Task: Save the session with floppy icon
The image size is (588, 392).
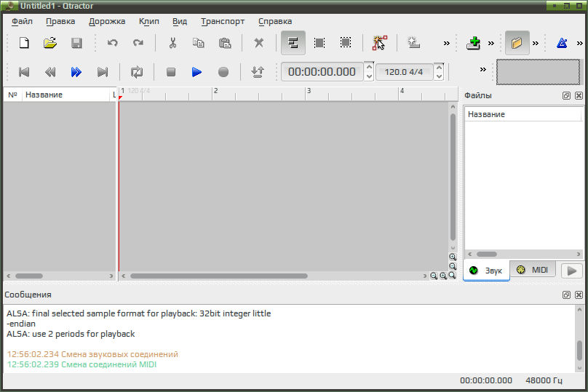Action: (x=76, y=43)
